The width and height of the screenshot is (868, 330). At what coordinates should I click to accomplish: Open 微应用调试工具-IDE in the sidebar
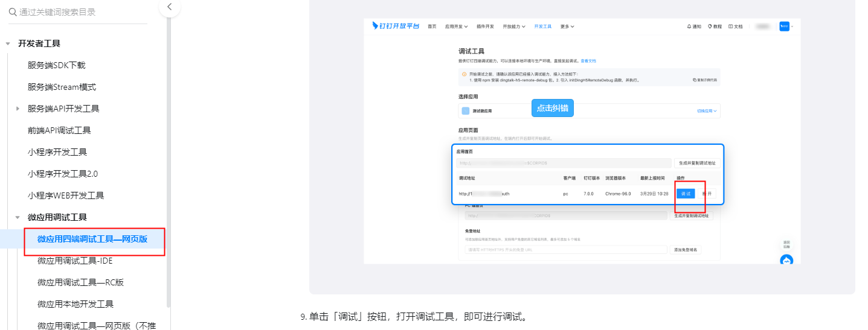point(75,261)
